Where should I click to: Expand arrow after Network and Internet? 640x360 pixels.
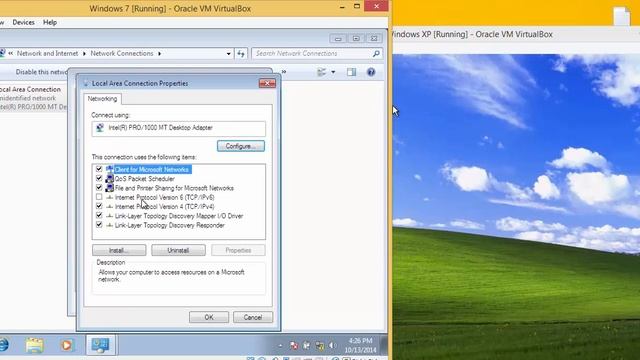click(84, 53)
